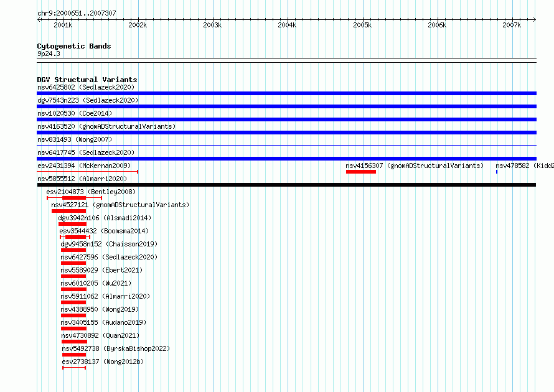Select the red bar under nsv4156307

click(361, 172)
